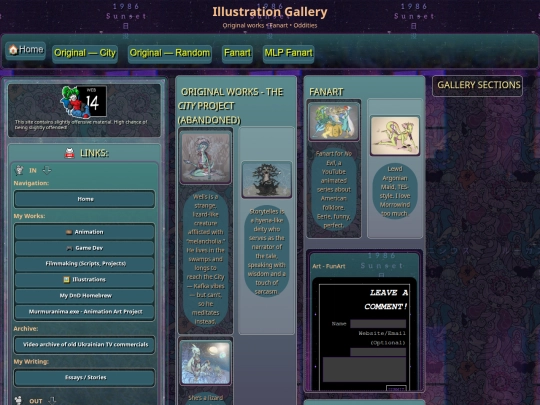This screenshot has height=405, width=540.
Task: Switch to the Fanart tab
Action: (x=237, y=53)
